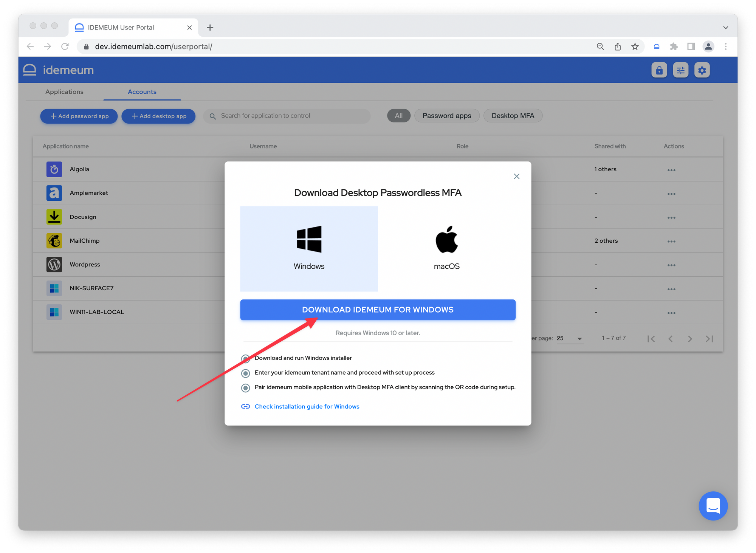
Task: Click the '1 others' shared text for Algolia
Action: pyautogui.click(x=605, y=169)
